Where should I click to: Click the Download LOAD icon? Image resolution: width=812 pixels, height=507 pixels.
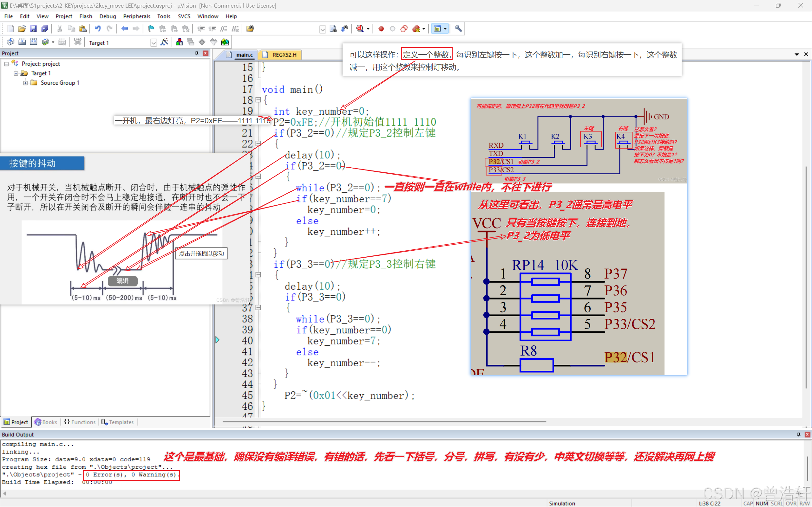(77, 42)
